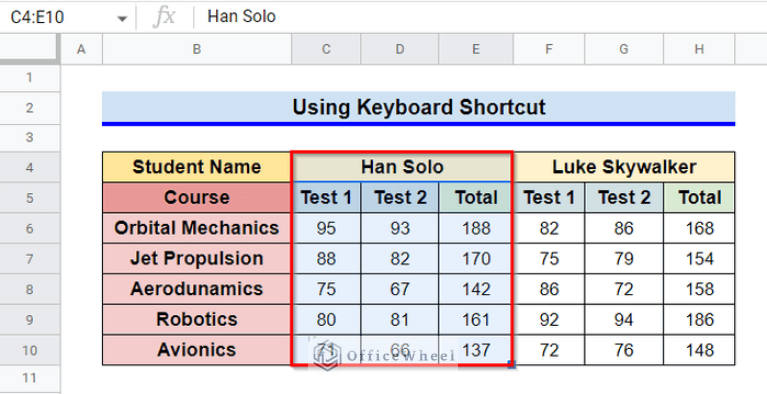Image resolution: width=767 pixels, height=394 pixels.
Task: Click cell with total 170
Action: click(x=476, y=258)
